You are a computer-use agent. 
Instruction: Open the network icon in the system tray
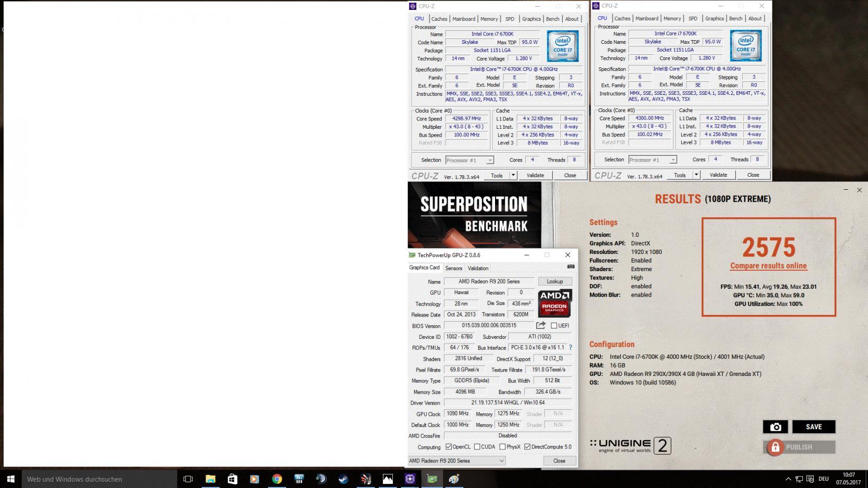[x=799, y=479]
